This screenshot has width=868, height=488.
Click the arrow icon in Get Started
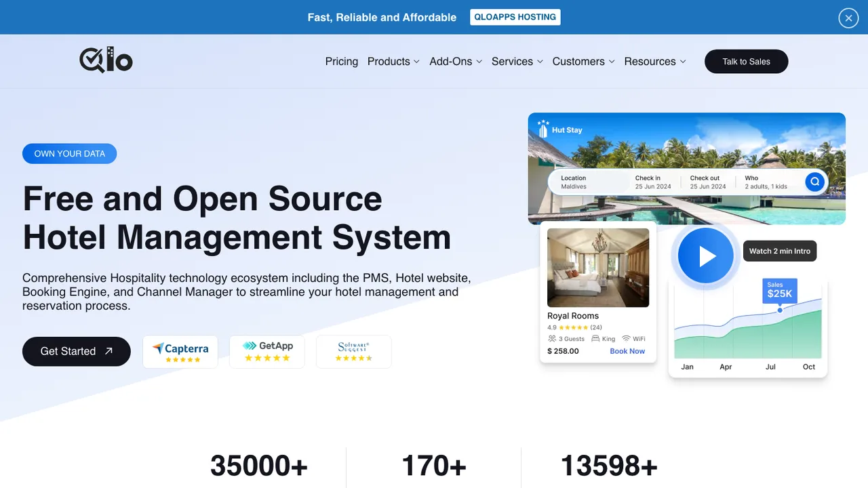pyautogui.click(x=109, y=351)
